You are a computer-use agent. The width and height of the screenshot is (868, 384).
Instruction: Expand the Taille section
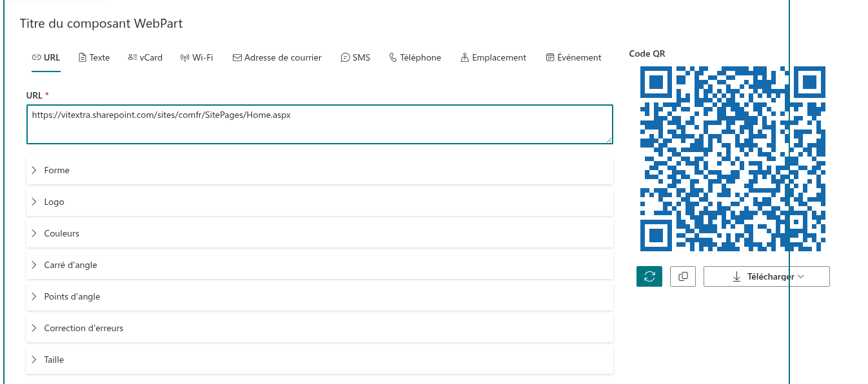coord(320,360)
